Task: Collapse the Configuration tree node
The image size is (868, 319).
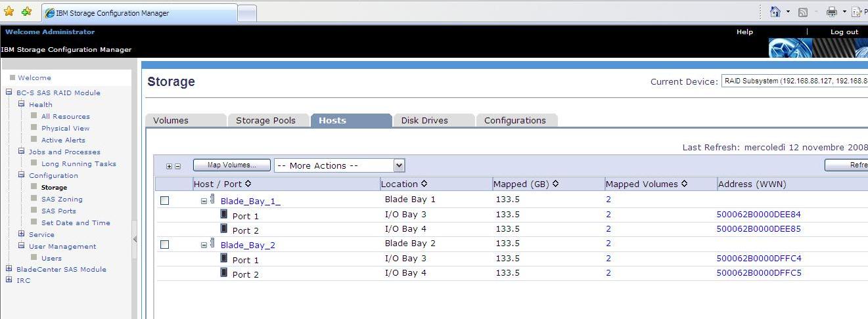Action: tap(21, 175)
